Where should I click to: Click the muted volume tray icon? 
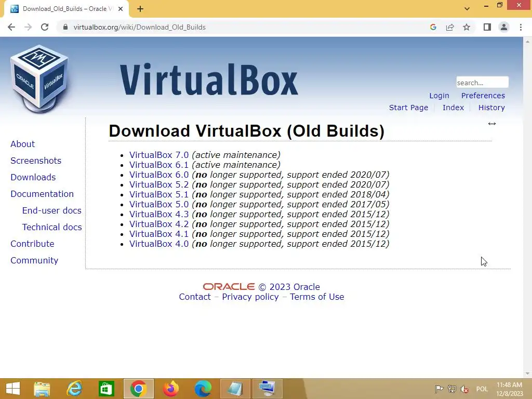[x=464, y=389]
